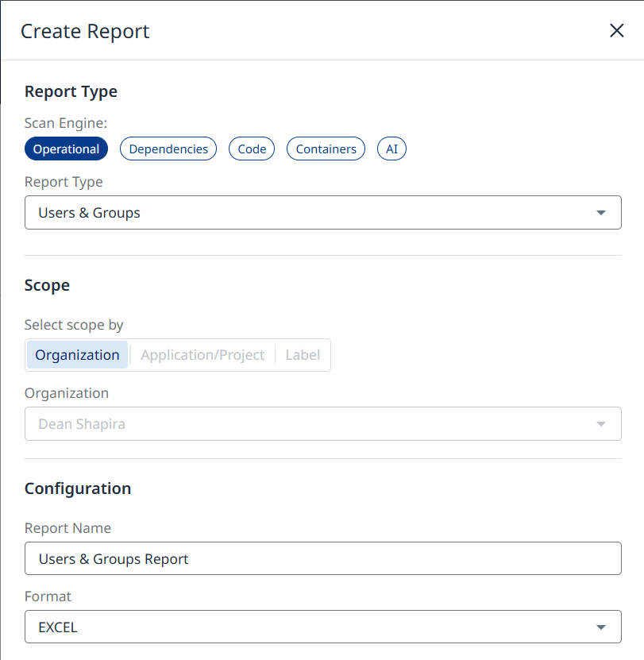
Task: Switch scope to Label
Action: click(303, 355)
